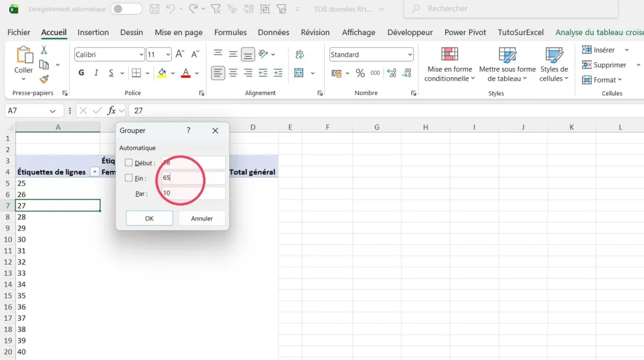
Task: Increase font size with the larger A icon
Action: (x=180, y=54)
